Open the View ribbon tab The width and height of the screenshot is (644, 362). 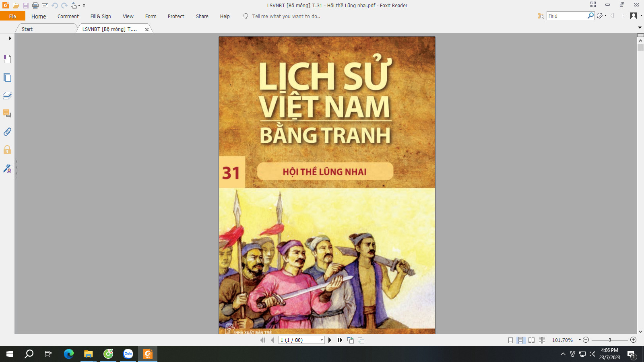[128, 16]
